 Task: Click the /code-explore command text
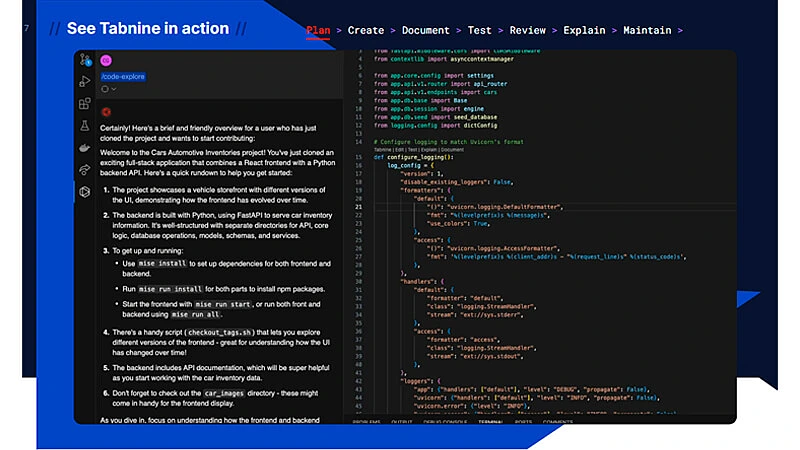(123, 77)
